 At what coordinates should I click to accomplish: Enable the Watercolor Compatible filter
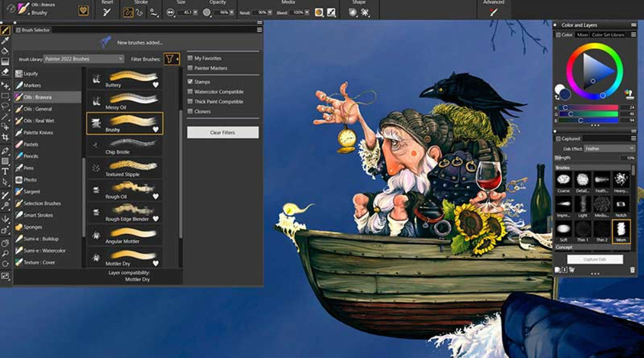[x=190, y=92]
